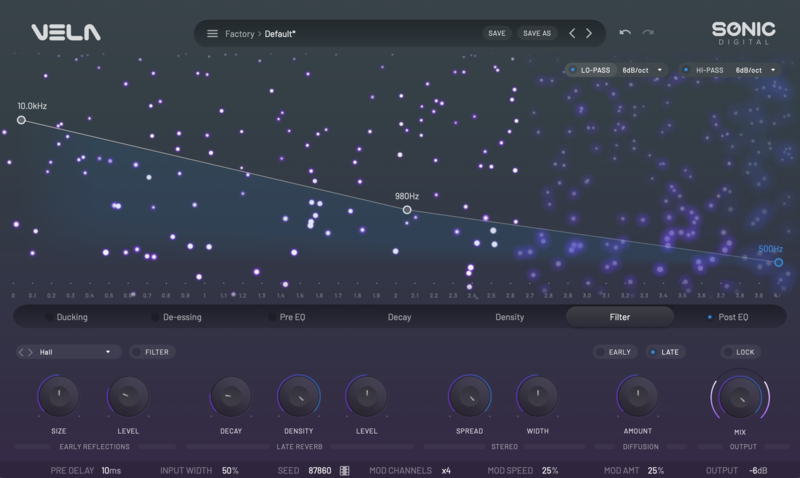
Task: Click the stereo WIDTH knob
Action: (x=537, y=396)
